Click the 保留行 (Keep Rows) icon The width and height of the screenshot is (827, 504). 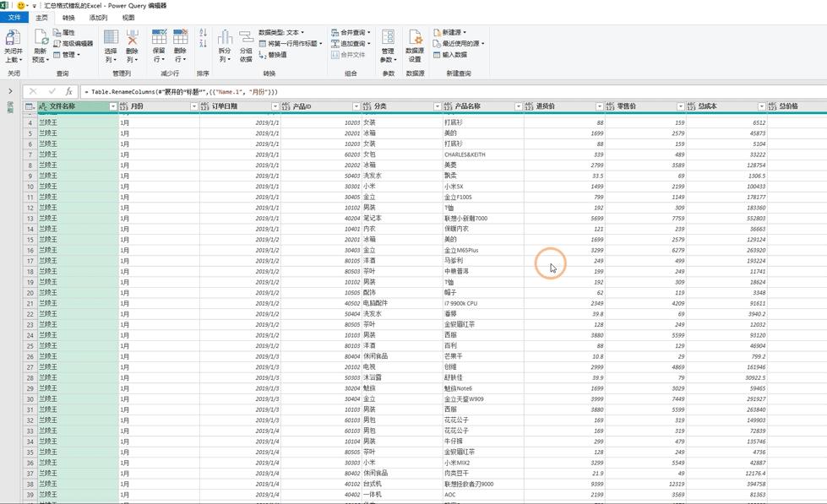159,38
